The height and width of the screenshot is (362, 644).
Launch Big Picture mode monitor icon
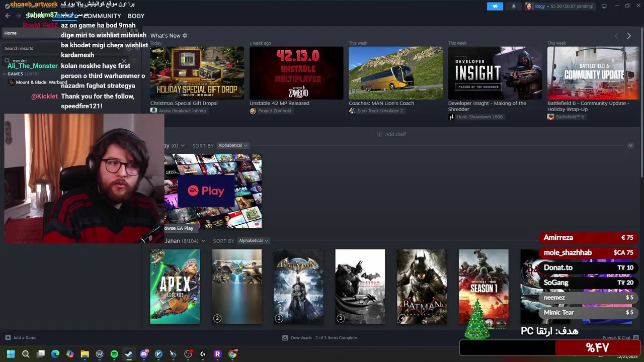(604, 6)
